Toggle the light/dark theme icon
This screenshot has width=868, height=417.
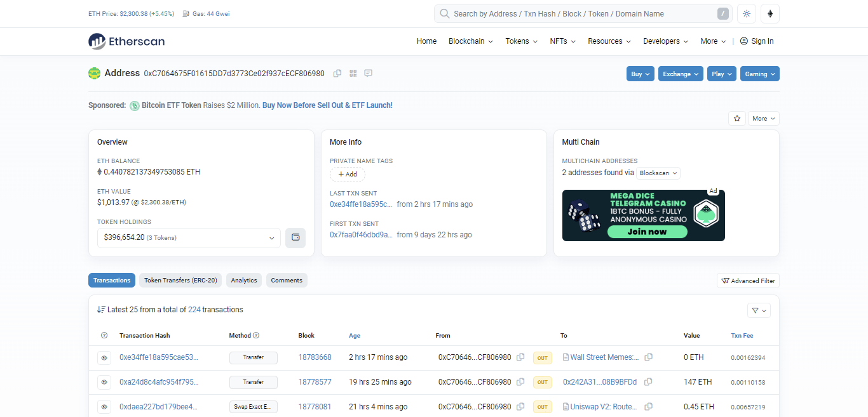(747, 14)
